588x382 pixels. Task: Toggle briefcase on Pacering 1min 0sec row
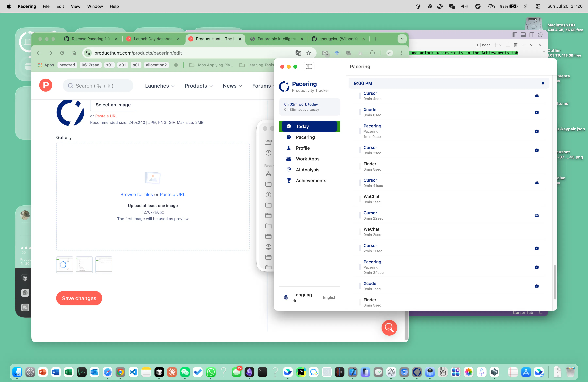[x=537, y=131]
